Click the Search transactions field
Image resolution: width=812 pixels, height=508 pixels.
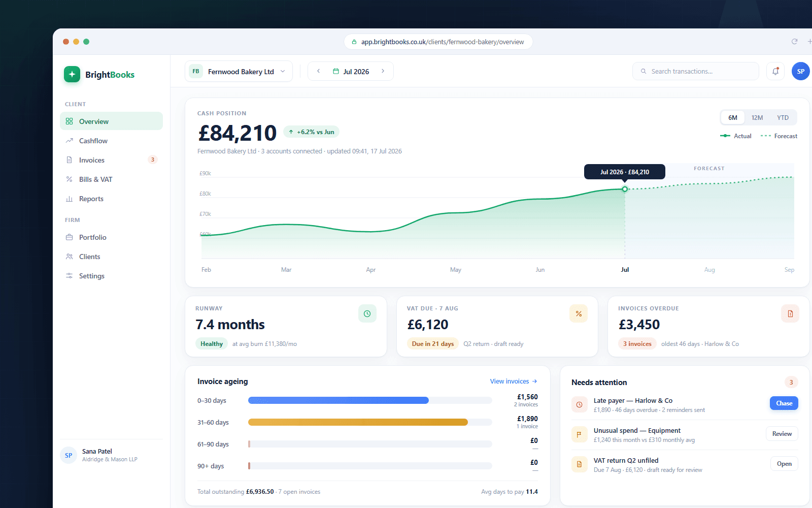point(696,71)
